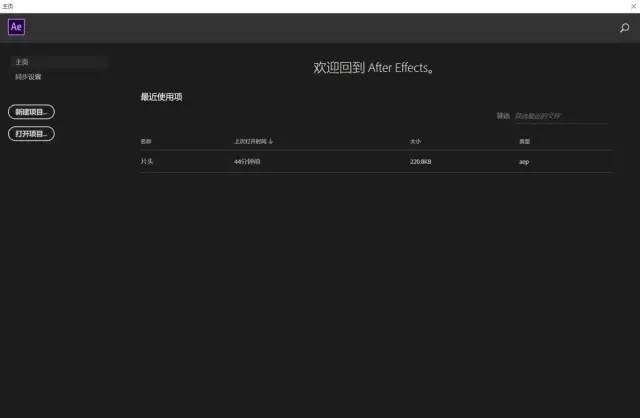Open 同步设置 sync settings in sidebar
Screen dimensions: 640x418
[28, 77]
